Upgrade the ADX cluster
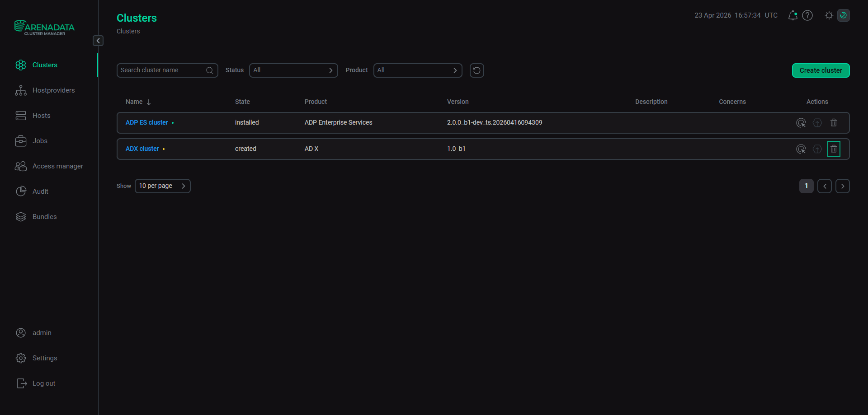868x415 pixels. pos(817,149)
